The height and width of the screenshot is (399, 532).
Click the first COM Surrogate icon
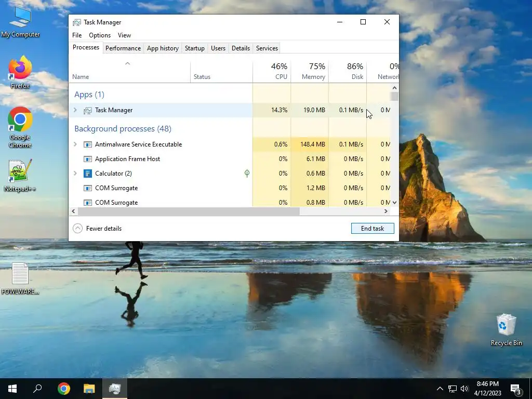pos(87,188)
